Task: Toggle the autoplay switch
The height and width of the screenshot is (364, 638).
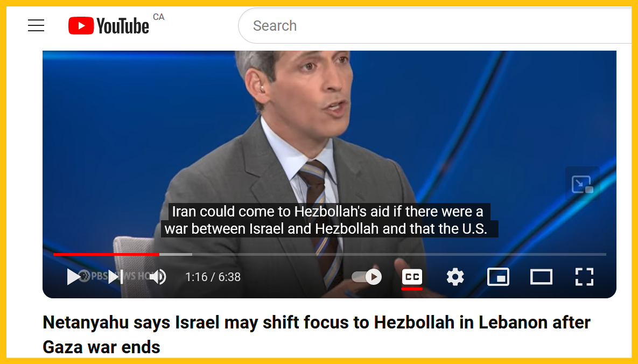Action: [367, 277]
